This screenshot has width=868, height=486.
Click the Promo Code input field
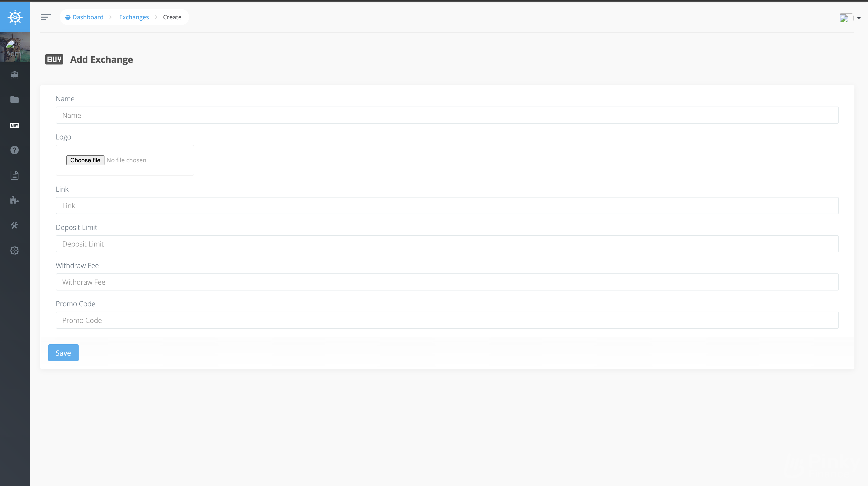coord(447,320)
